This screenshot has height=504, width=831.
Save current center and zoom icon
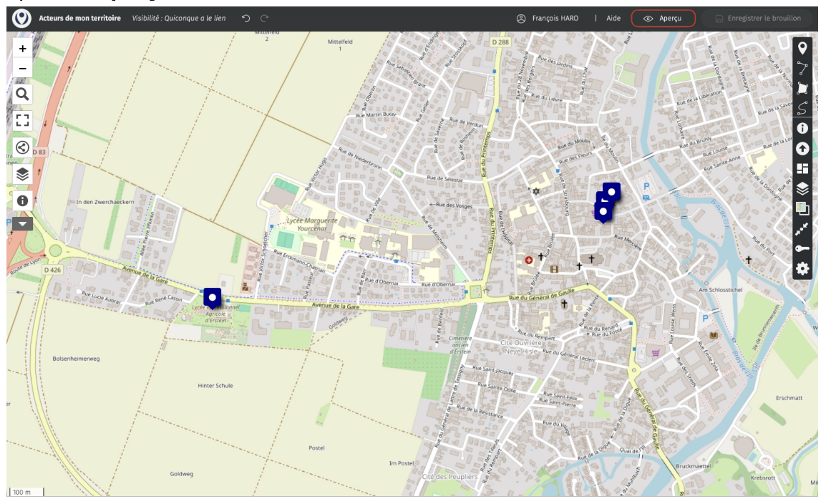click(x=802, y=229)
